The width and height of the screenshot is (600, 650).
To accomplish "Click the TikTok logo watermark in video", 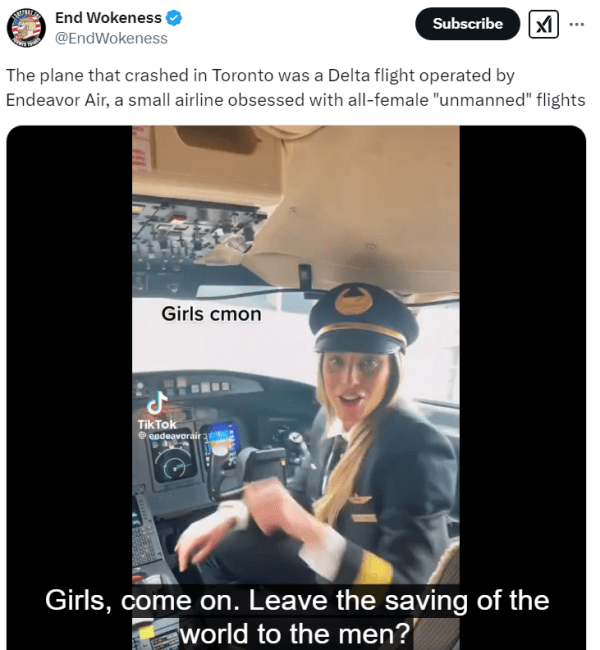I will point(157,410).
